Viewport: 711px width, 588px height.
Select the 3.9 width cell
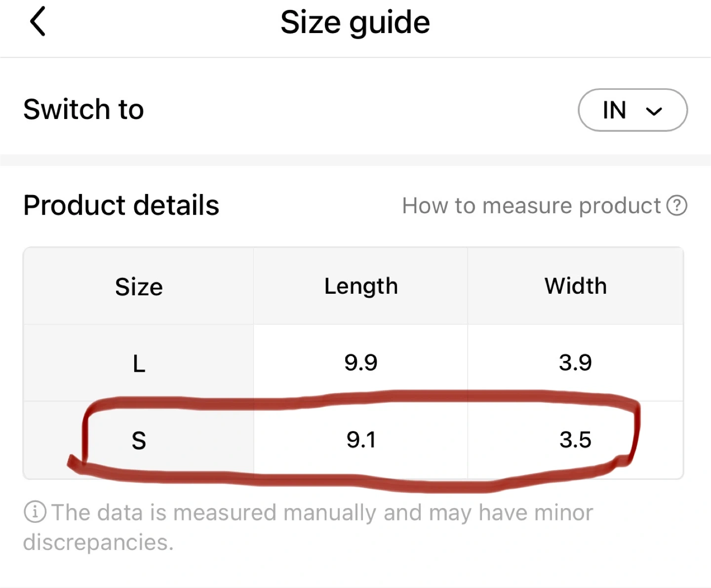(575, 363)
